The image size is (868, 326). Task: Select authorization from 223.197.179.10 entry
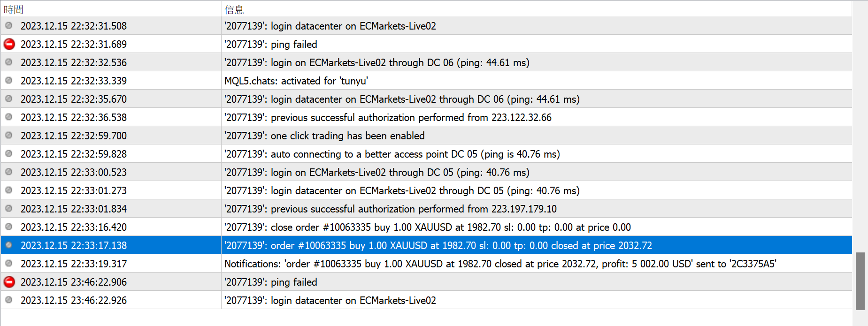pyautogui.click(x=390, y=209)
